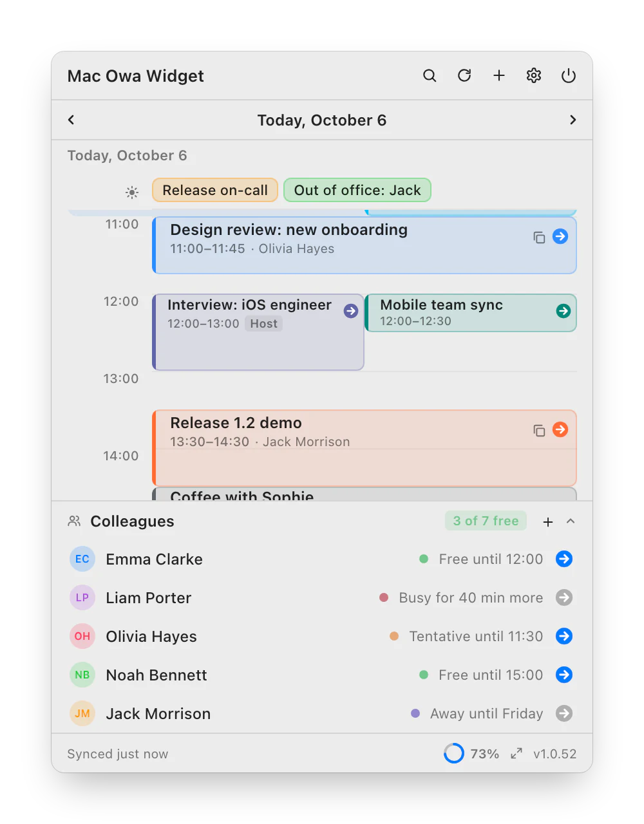Go to the previous day

coord(71,120)
